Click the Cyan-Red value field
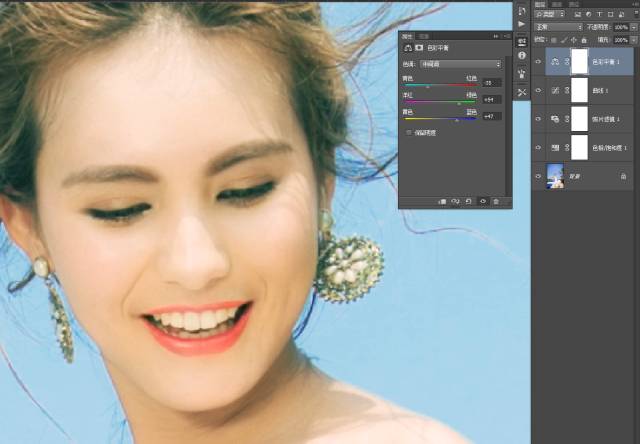640x444 pixels. click(x=492, y=83)
